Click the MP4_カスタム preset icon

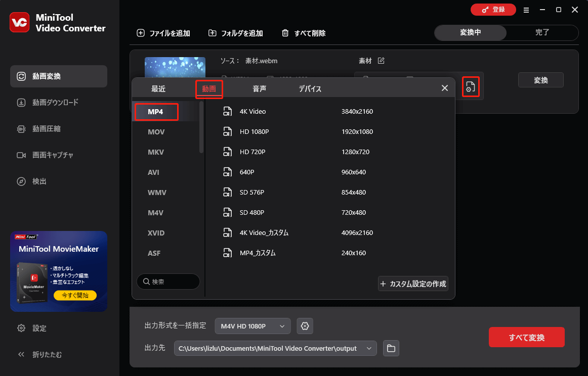pyautogui.click(x=227, y=253)
